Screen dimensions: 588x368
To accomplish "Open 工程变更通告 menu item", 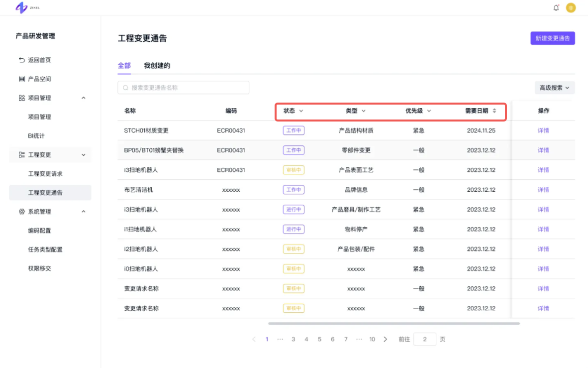I will point(50,193).
